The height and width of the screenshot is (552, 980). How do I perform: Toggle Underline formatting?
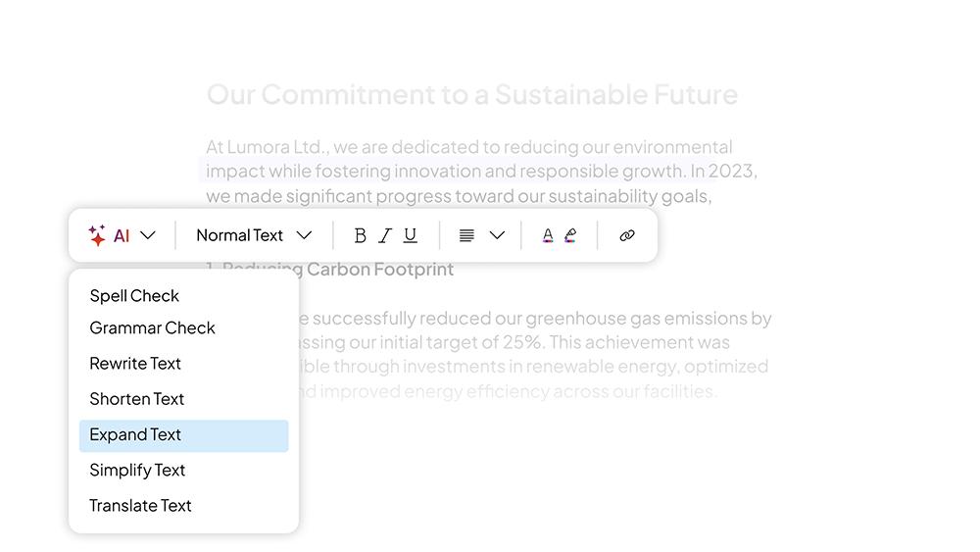click(x=410, y=235)
